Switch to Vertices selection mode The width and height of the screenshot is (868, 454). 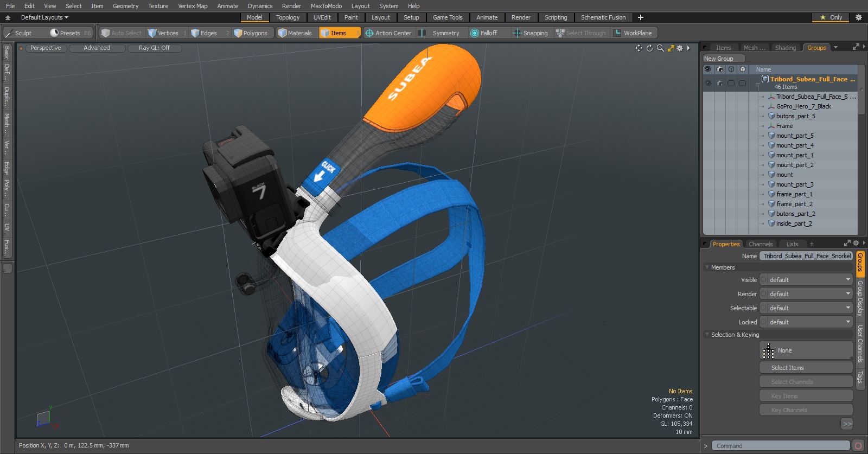tap(167, 33)
